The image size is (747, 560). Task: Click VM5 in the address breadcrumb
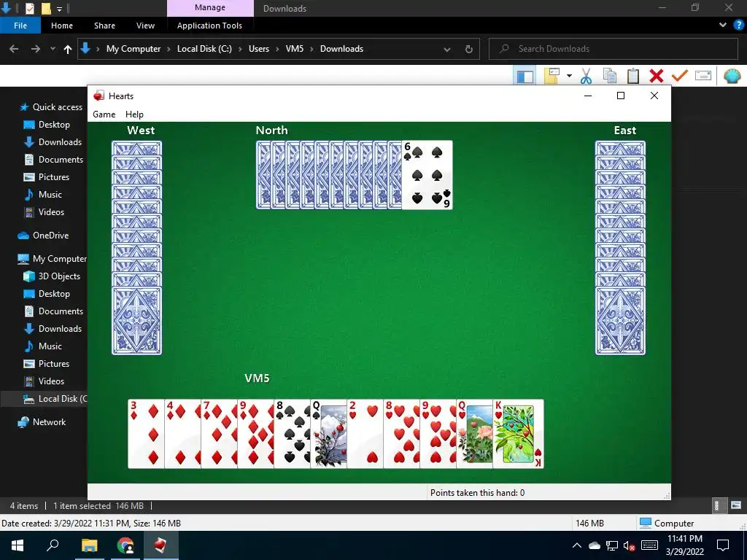pyautogui.click(x=295, y=49)
